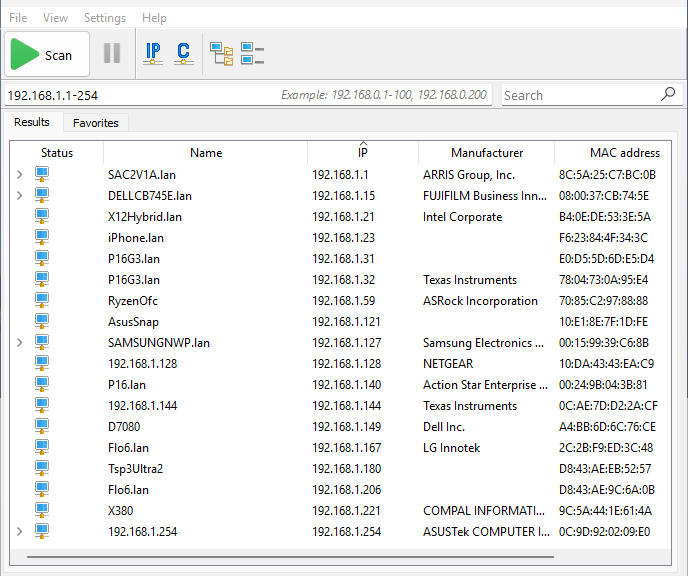Click IP address 192.168.1.149

[347, 427]
